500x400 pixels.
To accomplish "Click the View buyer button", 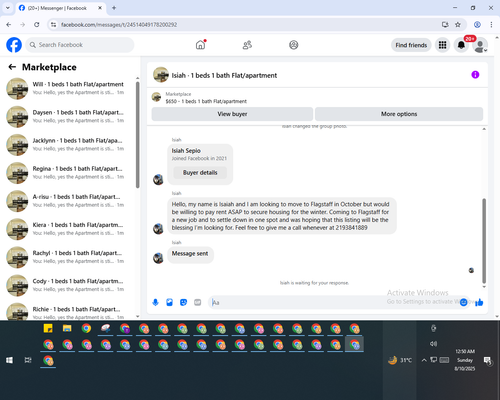I will [232, 114].
